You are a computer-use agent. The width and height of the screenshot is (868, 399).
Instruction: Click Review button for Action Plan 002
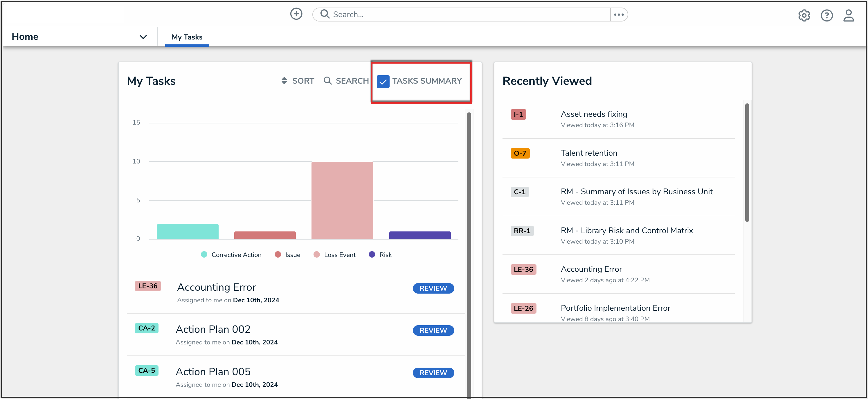(433, 330)
